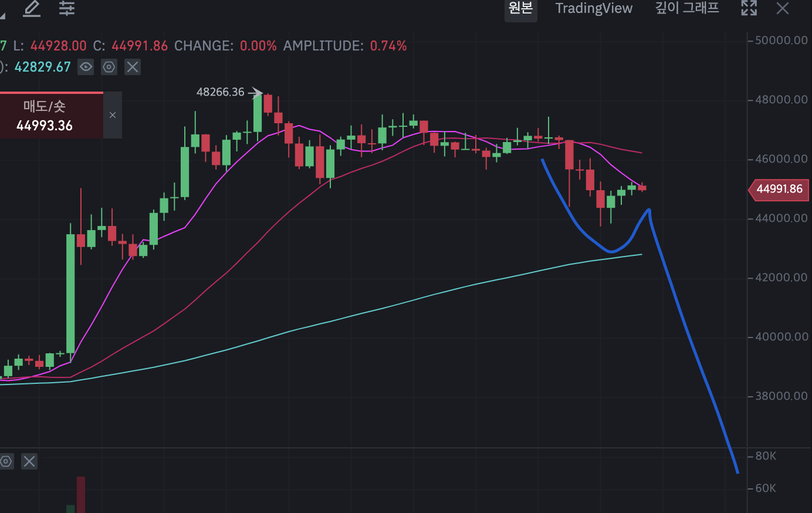Remove the MA indicator with X icon

(x=133, y=67)
